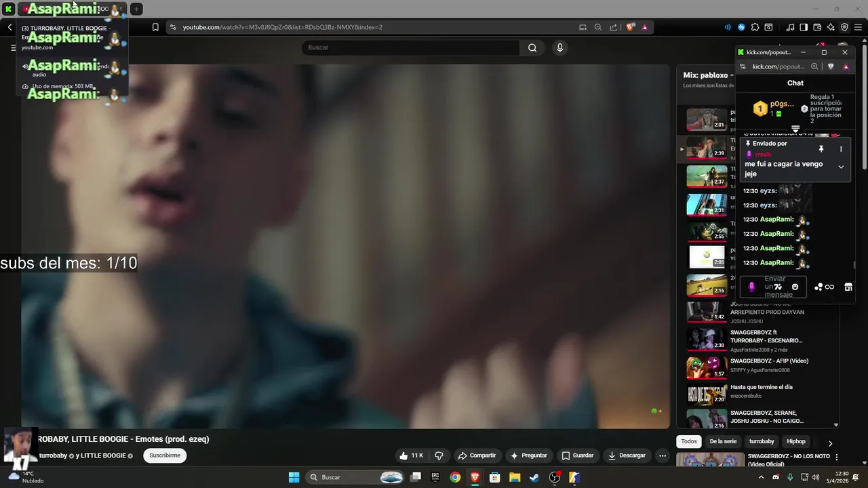This screenshot has height=488, width=868.
Task: Dislike the Emotes video
Action: tap(439, 455)
